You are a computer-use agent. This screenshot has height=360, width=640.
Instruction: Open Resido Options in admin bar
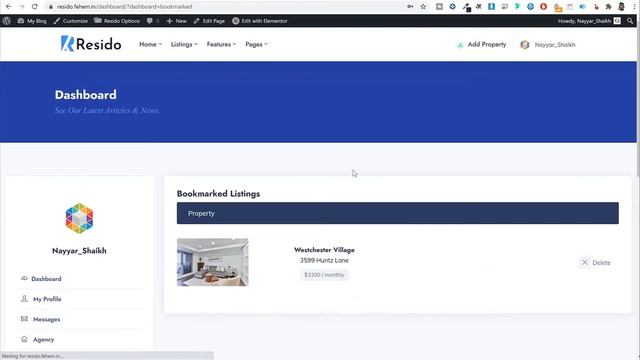117,21
